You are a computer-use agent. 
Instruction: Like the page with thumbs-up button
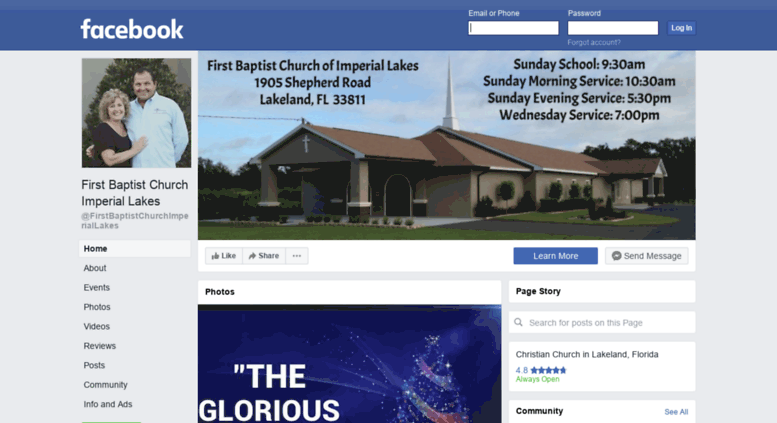(224, 256)
